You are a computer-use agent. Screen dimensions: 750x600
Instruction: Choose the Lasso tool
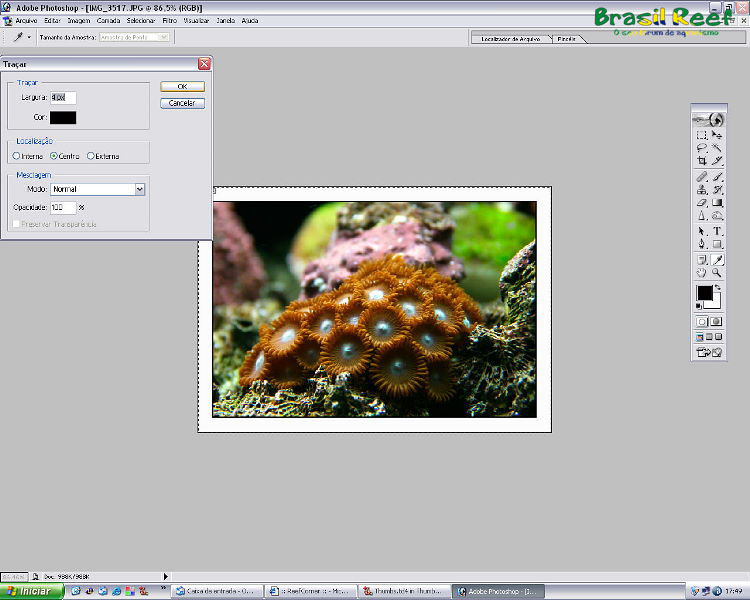pyautogui.click(x=702, y=148)
